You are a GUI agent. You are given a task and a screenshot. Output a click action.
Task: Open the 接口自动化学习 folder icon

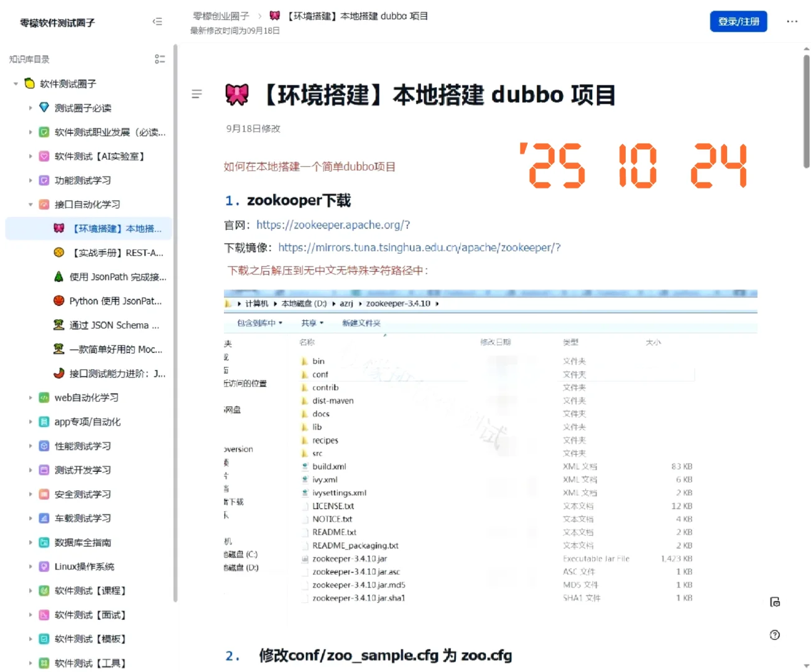coord(44,204)
